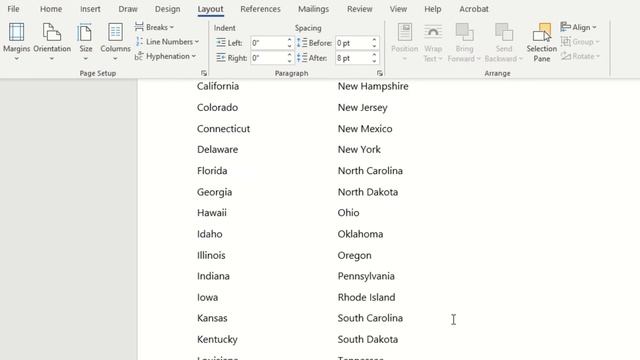The width and height of the screenshot is (640, 360).
Task: Click the Left indent field
Action: coord(268,43)
